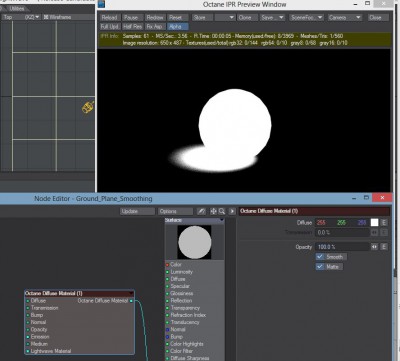Screen dimensions: 400x361
Task: Click the magnifier zoom icon in Node Editor
Action: point(222,211)
